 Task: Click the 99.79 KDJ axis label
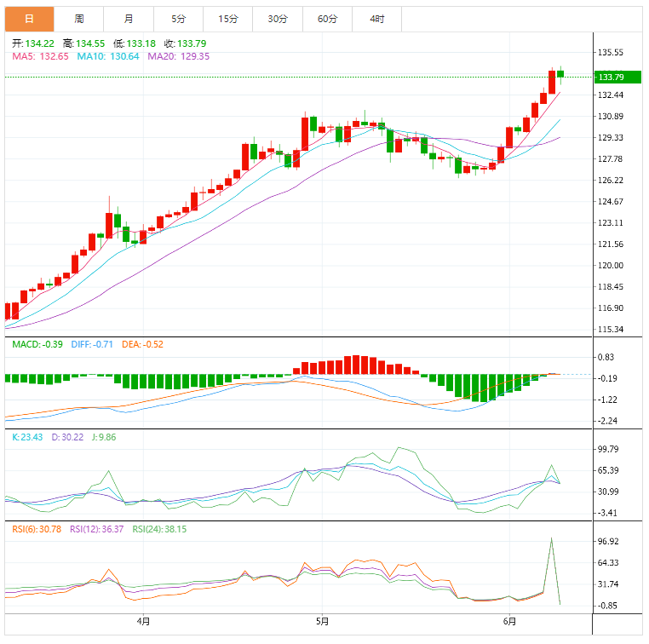pos(608,449)
